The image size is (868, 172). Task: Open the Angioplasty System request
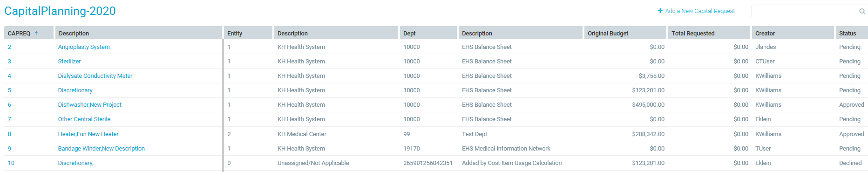tap(84, 47)
